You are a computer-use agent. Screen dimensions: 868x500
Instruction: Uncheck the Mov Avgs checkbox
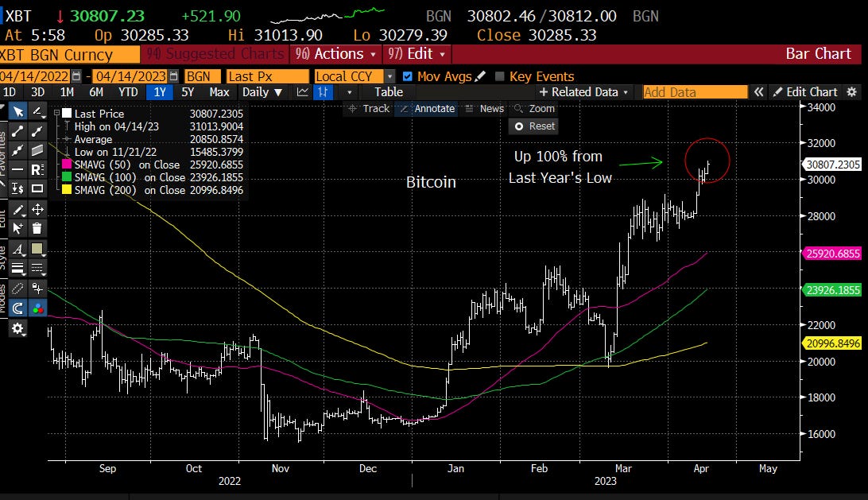click(x=408, y=76)
